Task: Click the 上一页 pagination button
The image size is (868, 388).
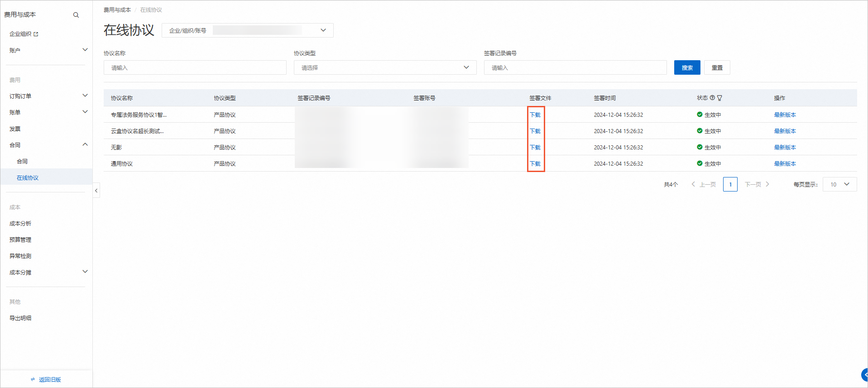Action: pyautogui.click(x=704, y=184)
